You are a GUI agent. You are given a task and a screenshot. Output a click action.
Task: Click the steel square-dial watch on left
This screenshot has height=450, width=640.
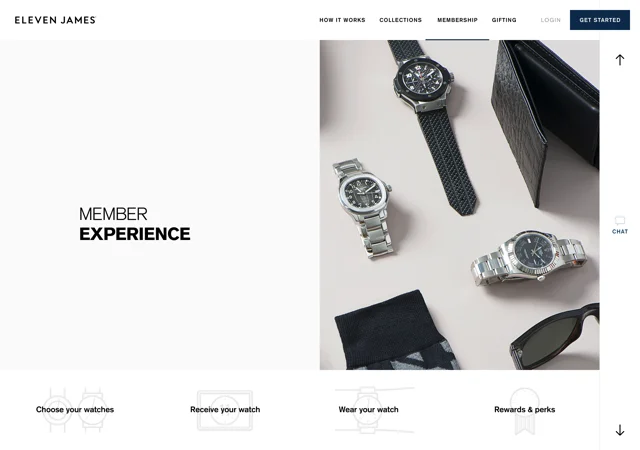click(x=364, y=207)
